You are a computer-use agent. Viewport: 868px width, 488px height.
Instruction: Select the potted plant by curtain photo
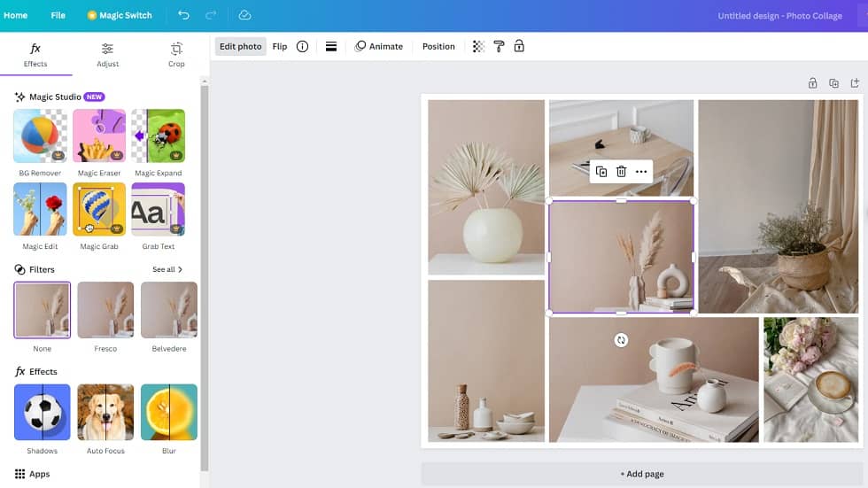click(x=779, y=206)
